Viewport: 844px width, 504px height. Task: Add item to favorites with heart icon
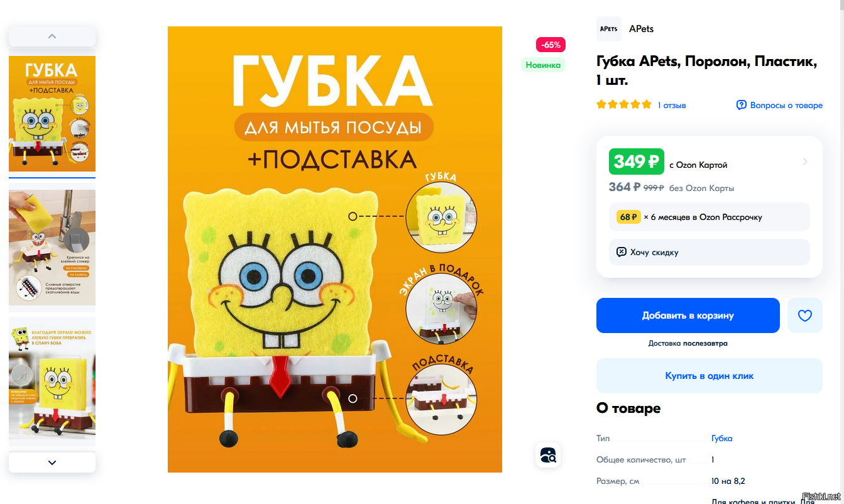[804, 315]
